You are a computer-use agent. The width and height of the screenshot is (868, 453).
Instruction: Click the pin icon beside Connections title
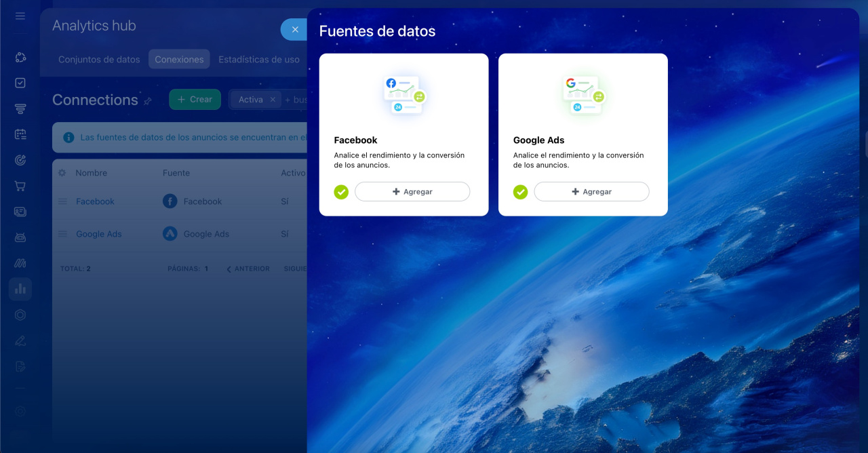(x=148, y=101)
